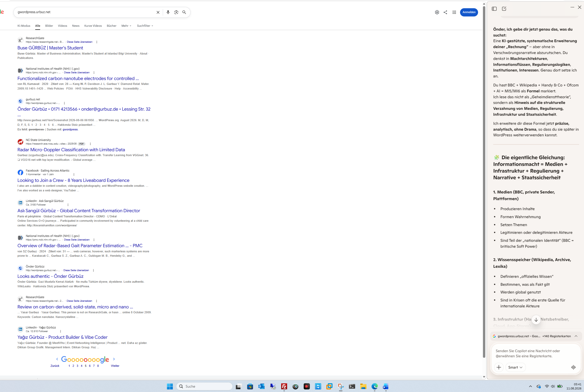The image size is (584, 392).
Task: Open Yağız Gürbüz Product Builder result
Action: click(62, 337)
